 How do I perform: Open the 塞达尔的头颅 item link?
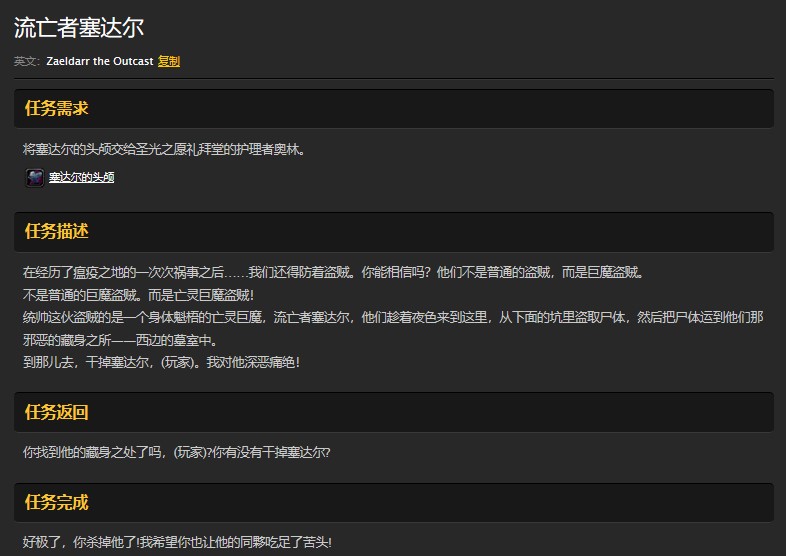point(81,178)
